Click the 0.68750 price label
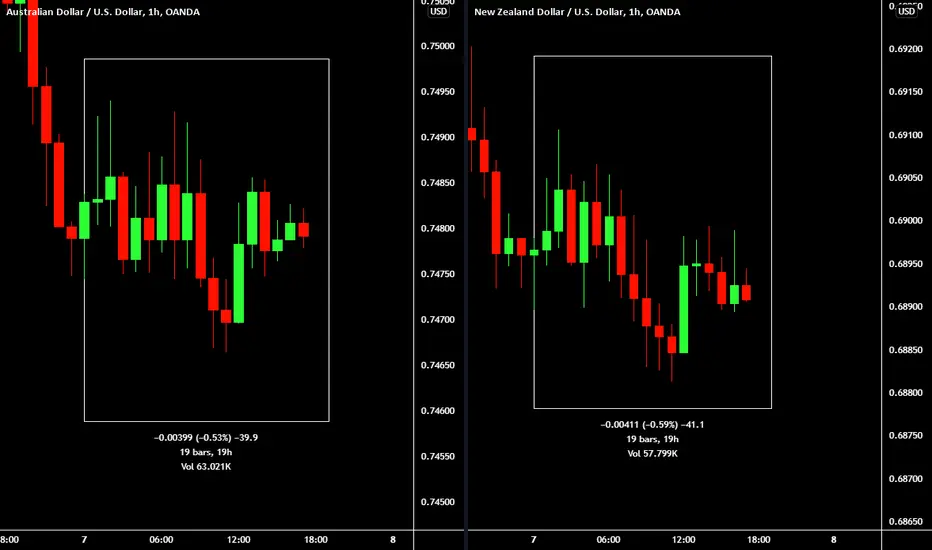The image size is (932, 550). [x=906, y=436]
